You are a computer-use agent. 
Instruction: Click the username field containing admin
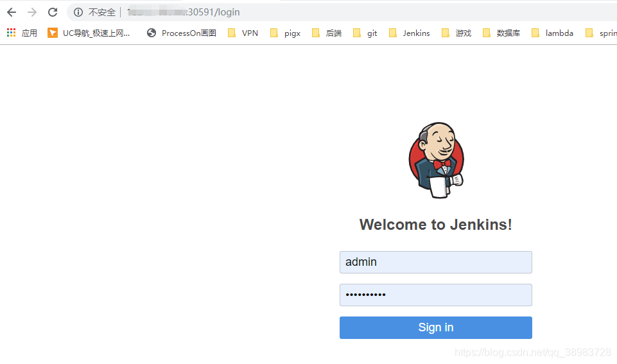pyautogui.click(x=436, y=262)
